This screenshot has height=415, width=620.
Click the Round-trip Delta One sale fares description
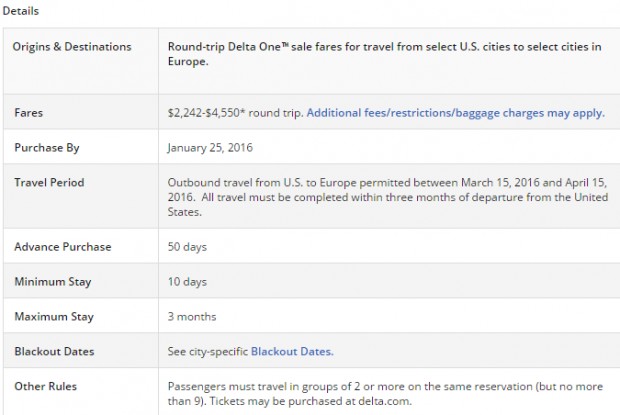click(384, 54)
